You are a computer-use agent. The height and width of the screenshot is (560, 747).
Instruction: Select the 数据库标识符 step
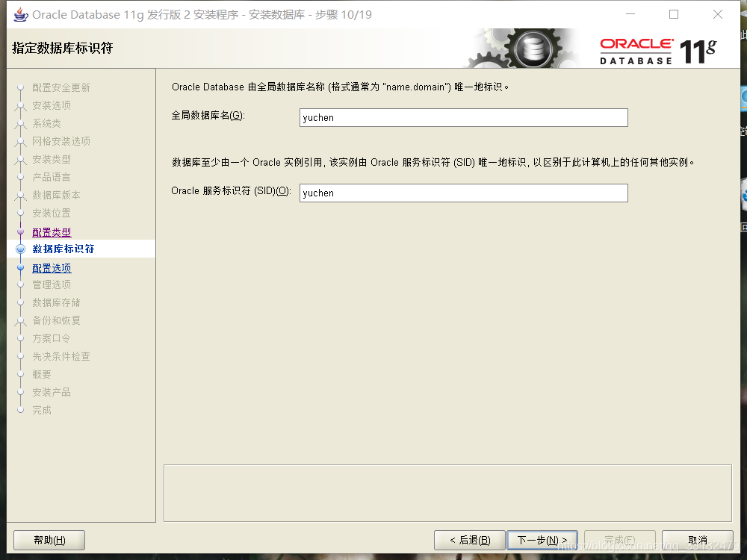click(63, 249)
